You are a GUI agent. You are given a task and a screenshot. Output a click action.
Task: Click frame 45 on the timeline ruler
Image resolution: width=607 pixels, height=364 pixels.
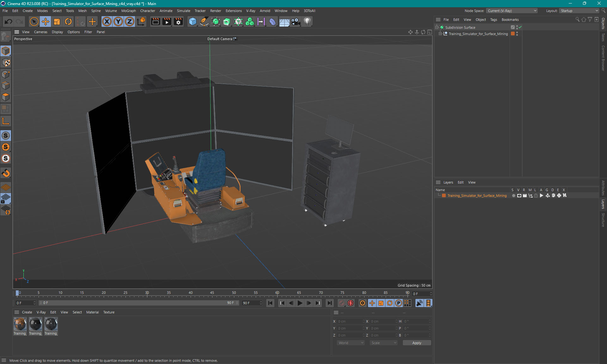(212, 293)
